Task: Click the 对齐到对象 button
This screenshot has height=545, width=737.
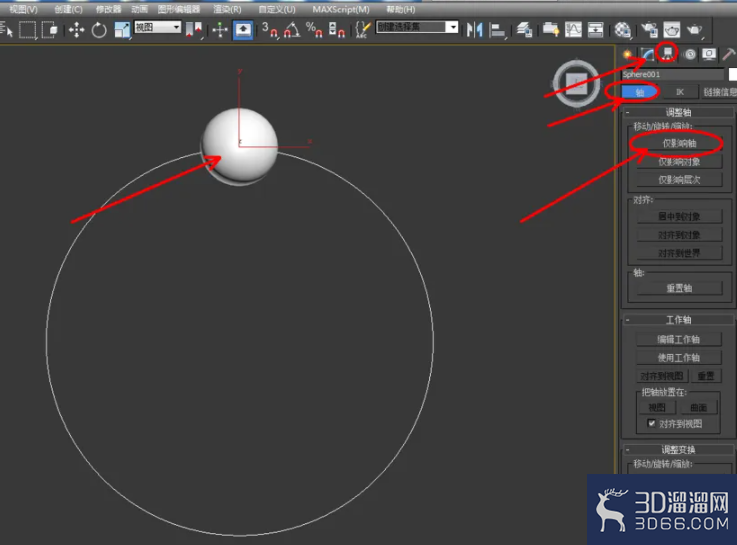Action: (x=679, y=235)
